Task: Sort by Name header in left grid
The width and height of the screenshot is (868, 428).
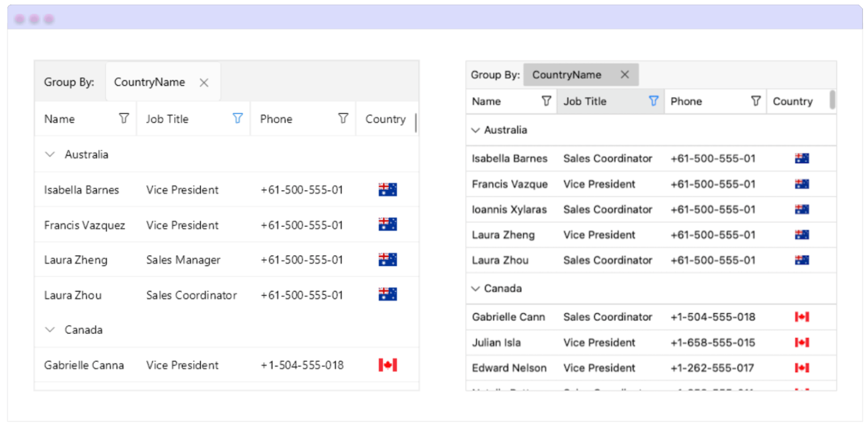Action: pos(60,119)
